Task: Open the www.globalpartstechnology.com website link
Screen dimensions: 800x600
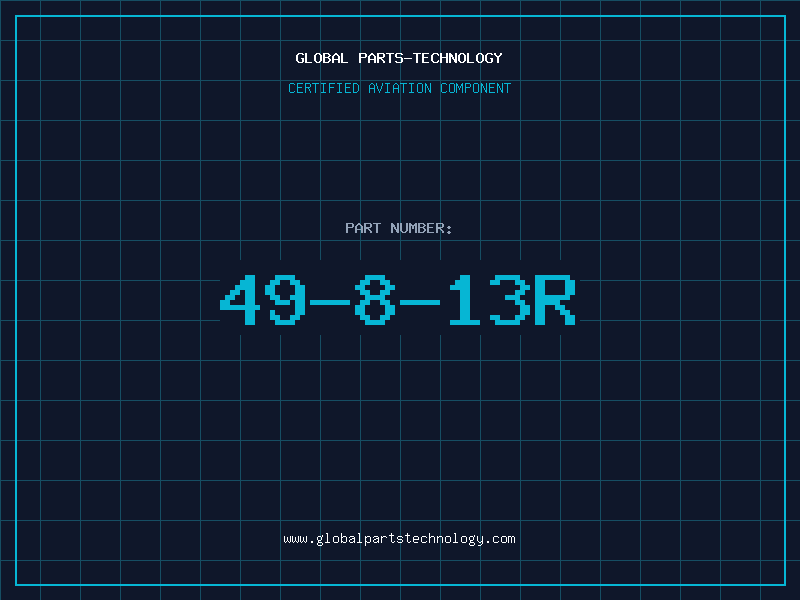Action: point(399,539)
